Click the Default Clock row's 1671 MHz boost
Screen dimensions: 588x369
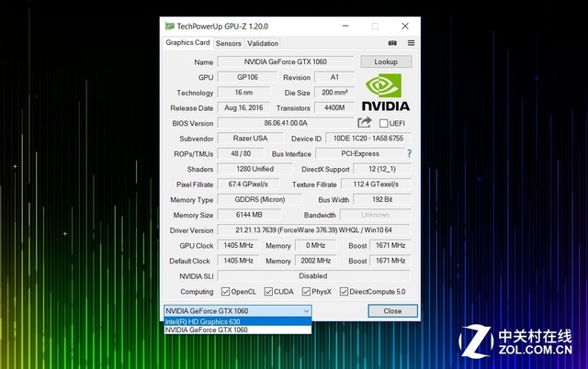click(x=390, y=261)
